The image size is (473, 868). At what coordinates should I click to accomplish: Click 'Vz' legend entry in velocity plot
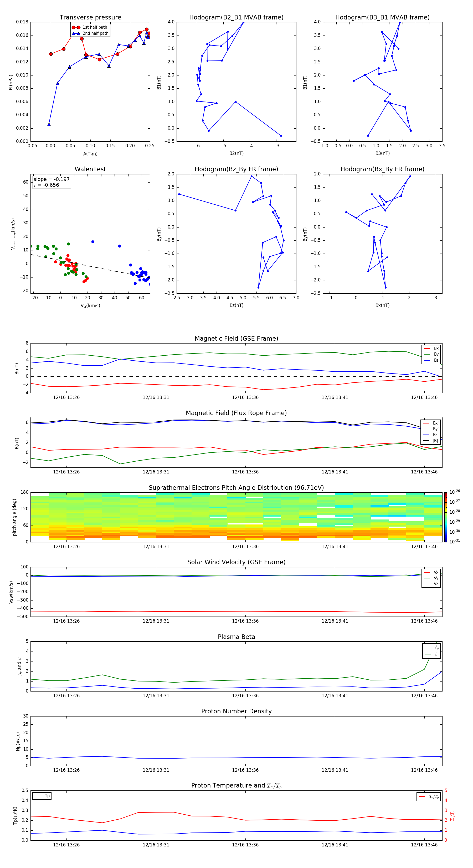[431, 584]
